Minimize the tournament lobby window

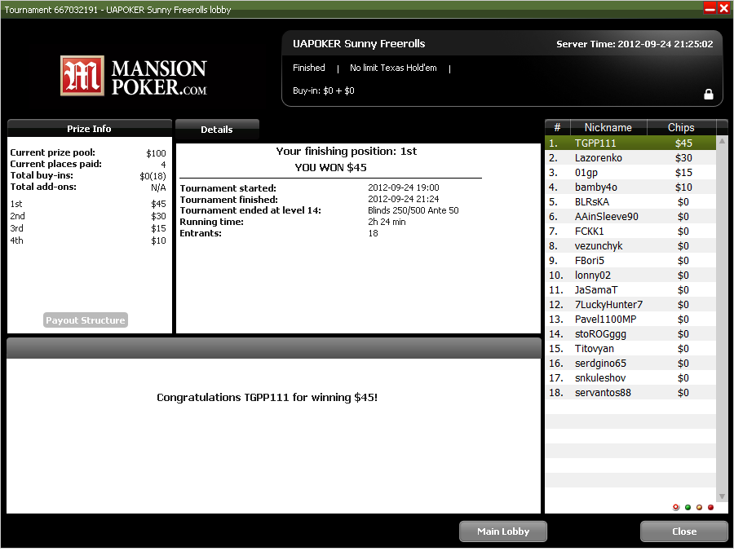pos(710,8)
